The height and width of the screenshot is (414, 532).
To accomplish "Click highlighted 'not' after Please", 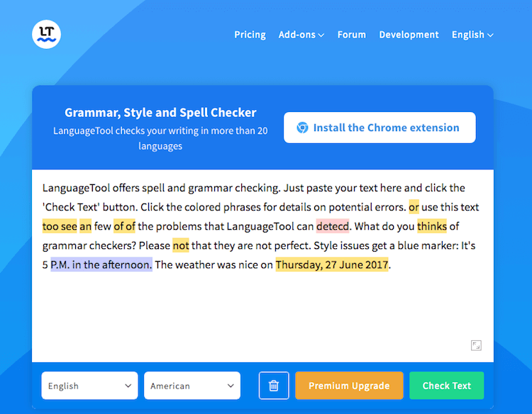I will point(180,245).
